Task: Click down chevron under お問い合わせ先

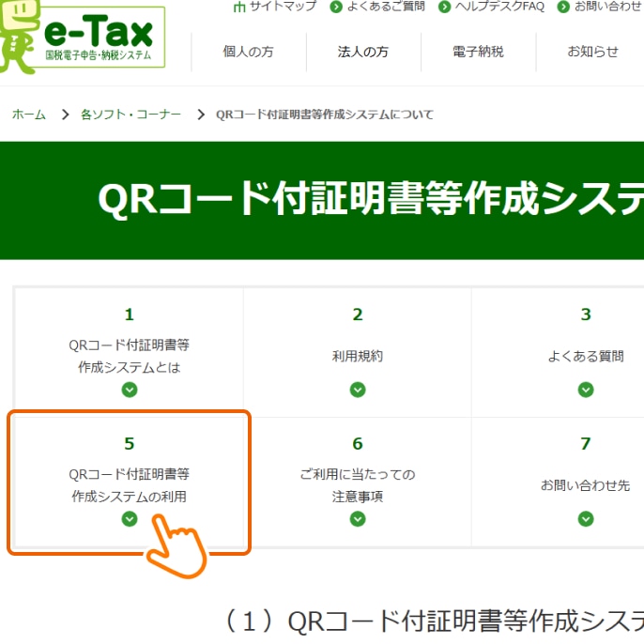Action: coord(586,519)
